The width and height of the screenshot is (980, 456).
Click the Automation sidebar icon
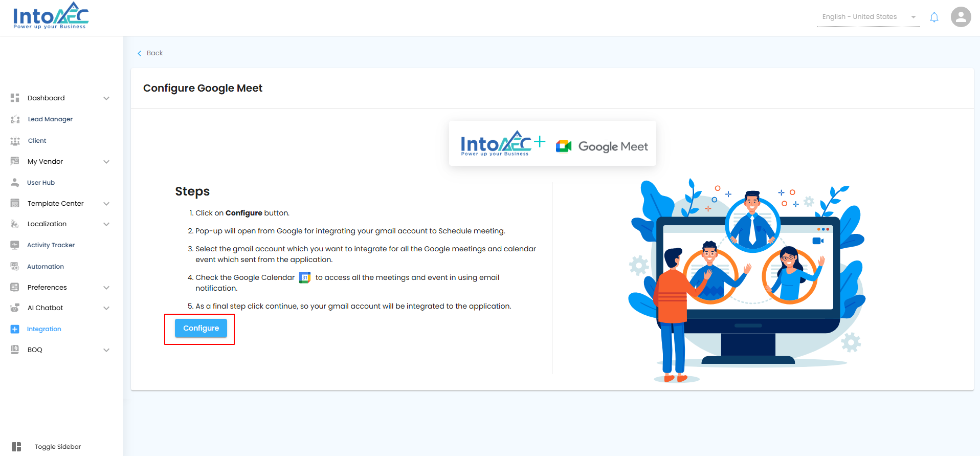(x=15, y=266)
